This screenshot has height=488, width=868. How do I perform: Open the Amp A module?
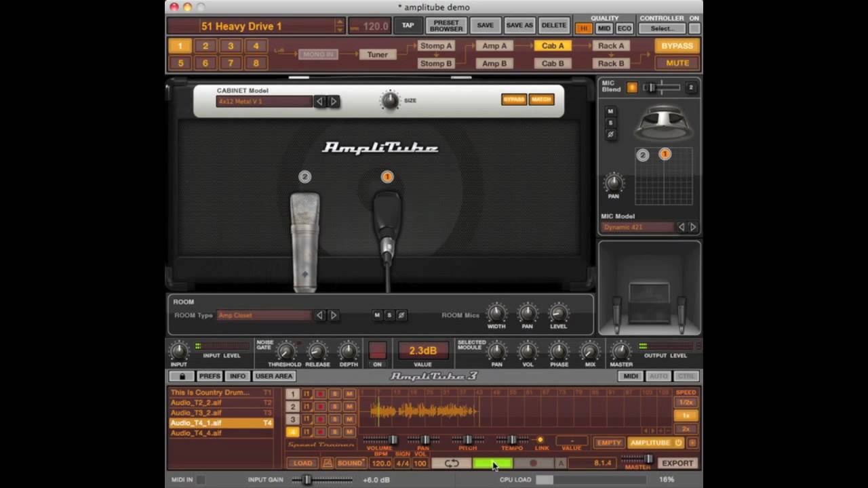[494, 46]
